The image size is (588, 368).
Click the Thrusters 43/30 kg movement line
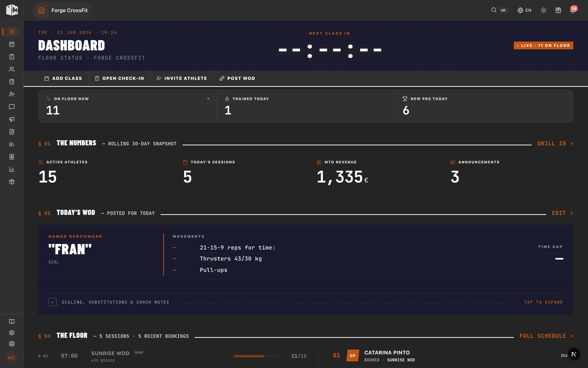(x=231, y=259)
